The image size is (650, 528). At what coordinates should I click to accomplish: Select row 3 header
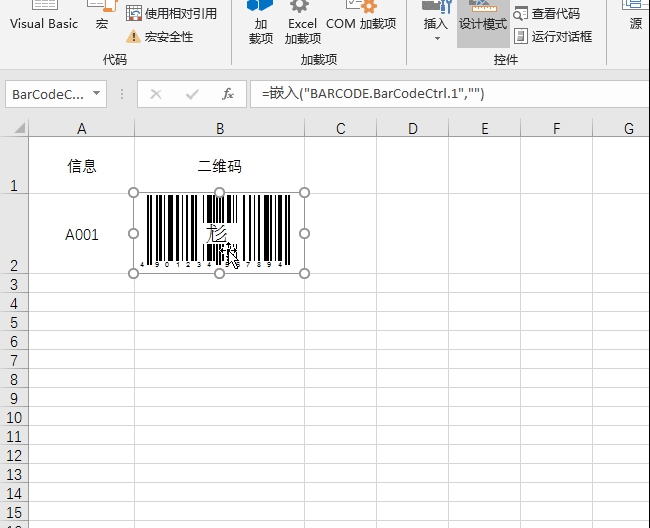click(14, 283)
